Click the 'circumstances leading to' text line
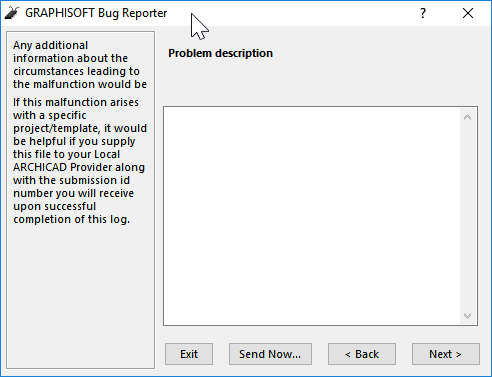 tap(76, 71)
